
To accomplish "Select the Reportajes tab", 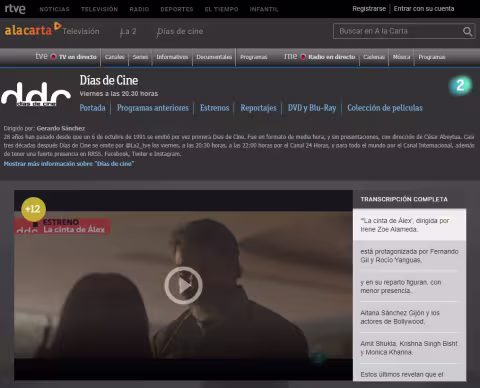I will point(258,108).
